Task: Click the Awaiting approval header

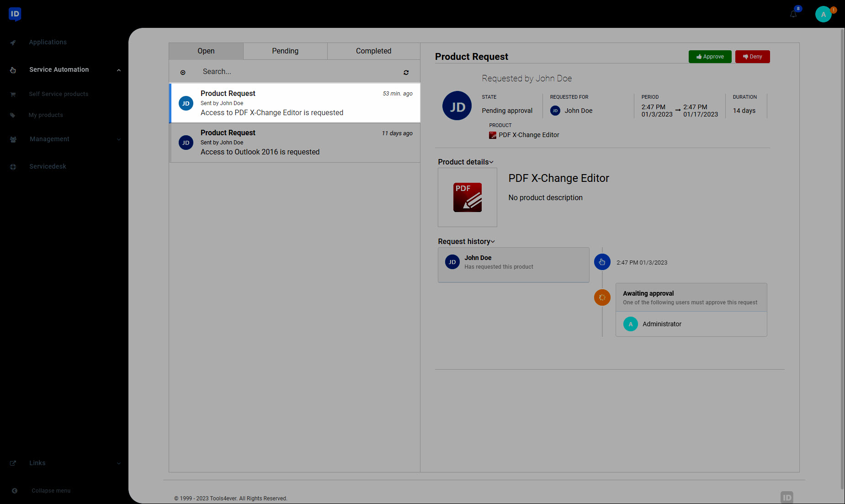Action: [x=691, y=297]
